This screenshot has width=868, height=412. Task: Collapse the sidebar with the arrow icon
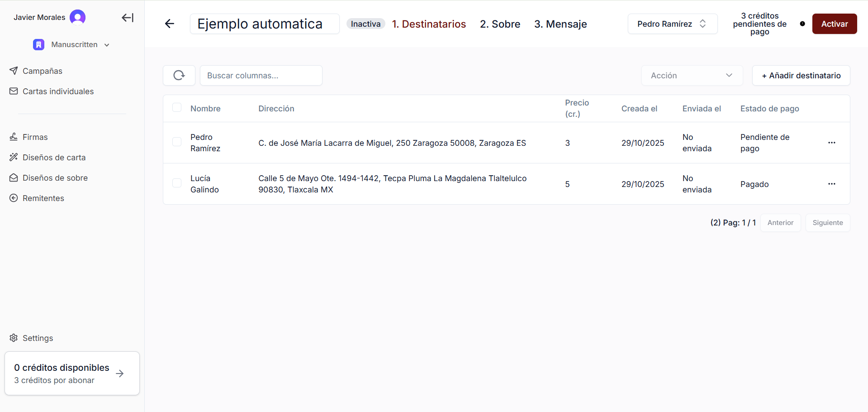point(128,18)
